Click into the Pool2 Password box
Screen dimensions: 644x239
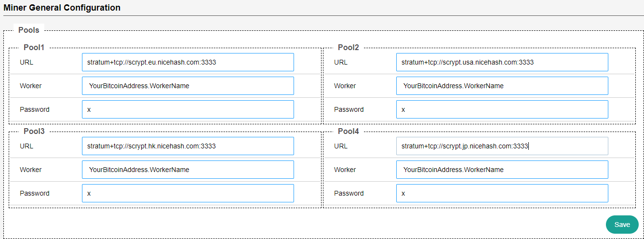point(502,109)
